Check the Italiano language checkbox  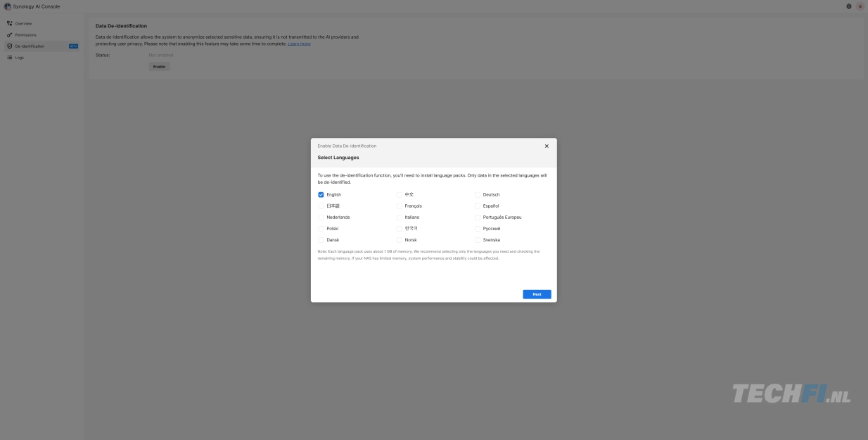click(400, 218)
